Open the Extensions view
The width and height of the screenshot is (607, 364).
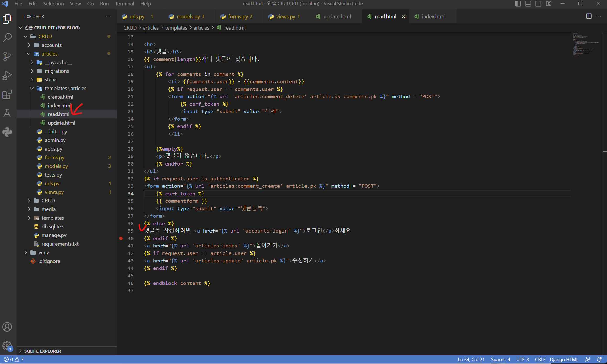click(x=7, y=94)
